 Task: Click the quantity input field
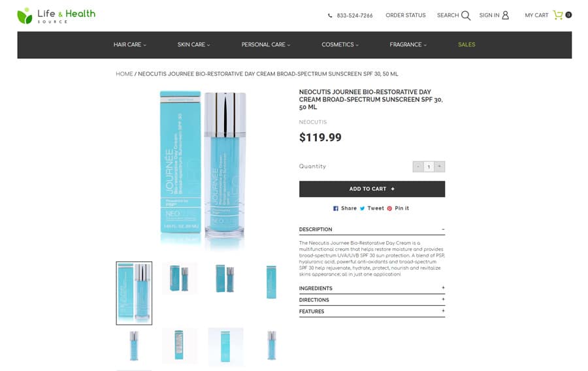pos(429,167)
